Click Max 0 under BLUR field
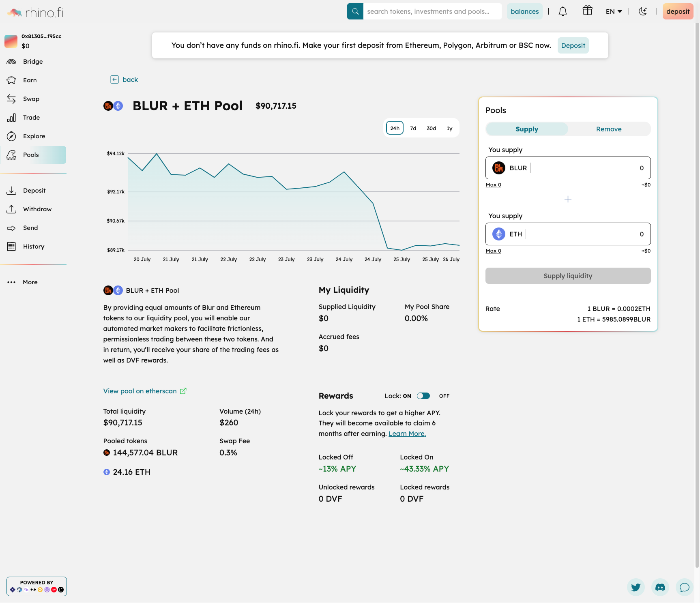The height and width of the screenshot is (603, 700). tap(494, 185)
